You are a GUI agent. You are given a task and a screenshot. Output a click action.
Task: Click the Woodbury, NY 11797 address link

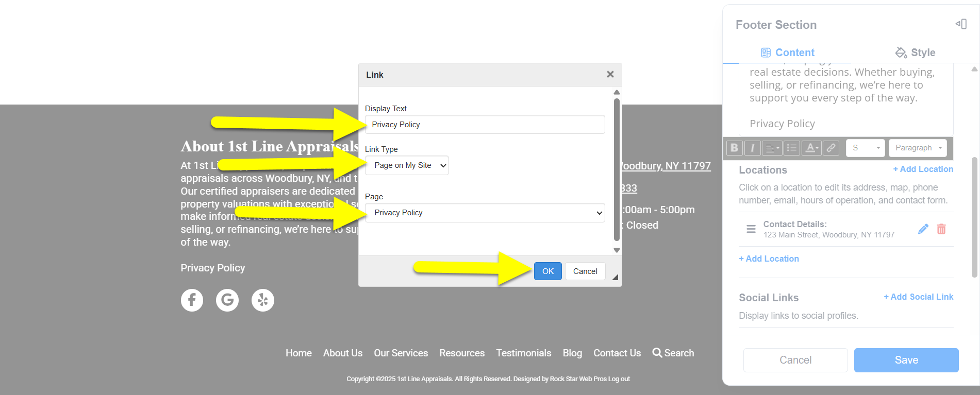point(666,166)
